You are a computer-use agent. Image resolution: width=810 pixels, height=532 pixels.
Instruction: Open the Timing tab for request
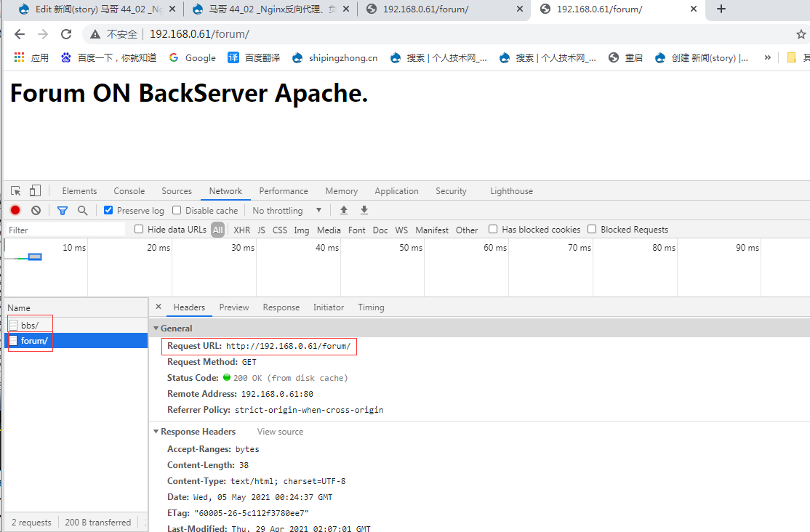pyautogui.click(x=371, y=307)
